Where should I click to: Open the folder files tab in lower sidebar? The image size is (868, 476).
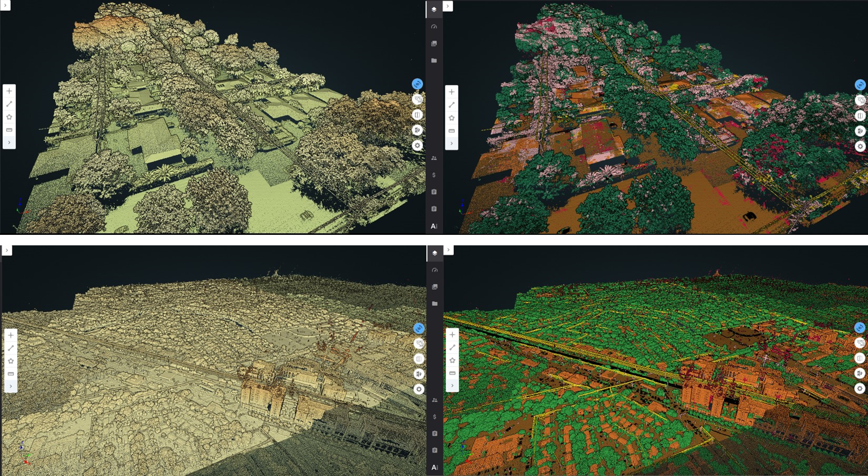click(x=435, y=304)
